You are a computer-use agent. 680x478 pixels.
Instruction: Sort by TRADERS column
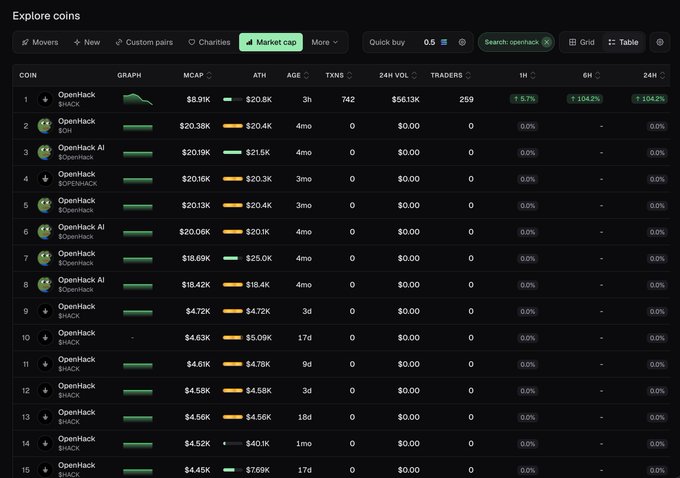pyautogui.click(x=450, y=75)
